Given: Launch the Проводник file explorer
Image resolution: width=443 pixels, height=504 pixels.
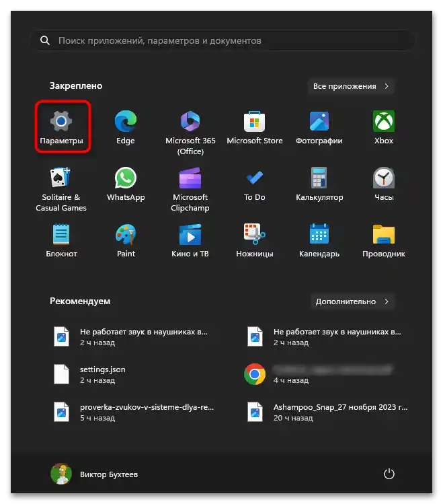Looking at the screenshot, I should coord(384,240).
